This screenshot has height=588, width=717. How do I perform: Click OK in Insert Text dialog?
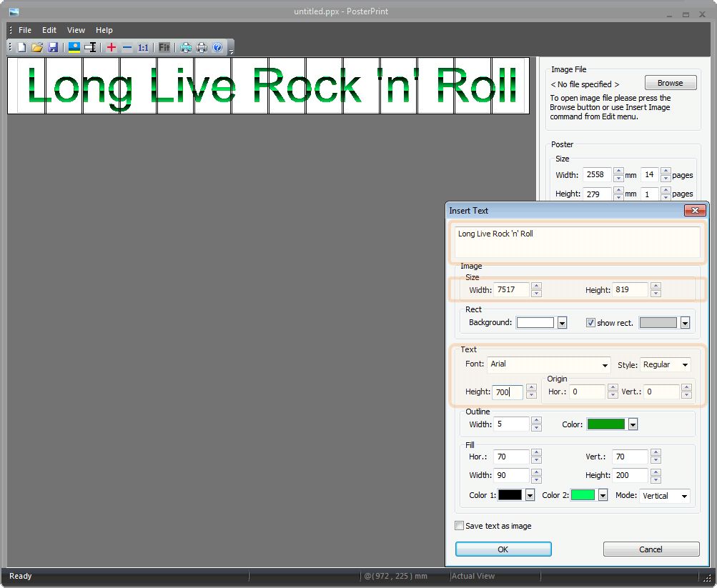pyautogui.click(x=503, y=549)
